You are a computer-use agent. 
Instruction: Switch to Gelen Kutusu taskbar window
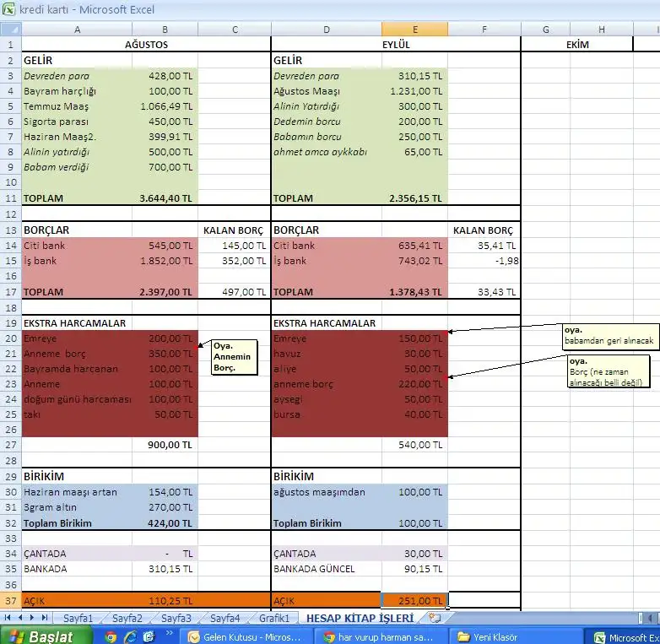click(245, 637)
